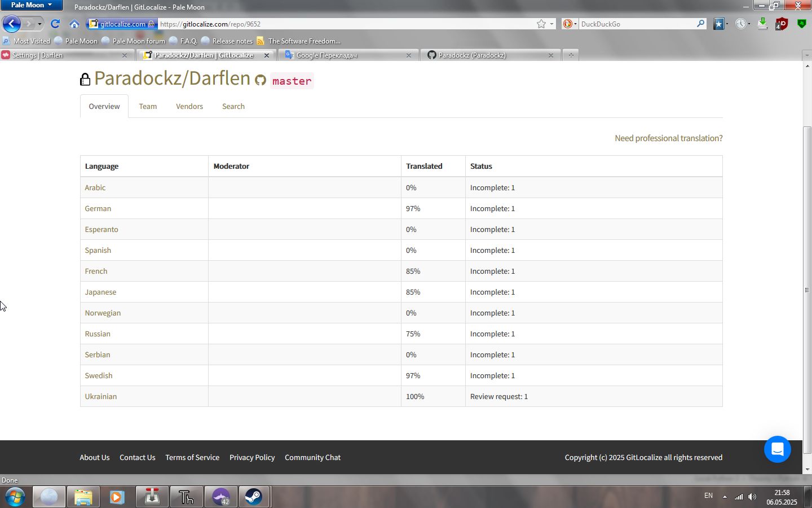812x508 pixels.
Task: Open the media player taskbar icon
Action: click(x=117, y=497)
